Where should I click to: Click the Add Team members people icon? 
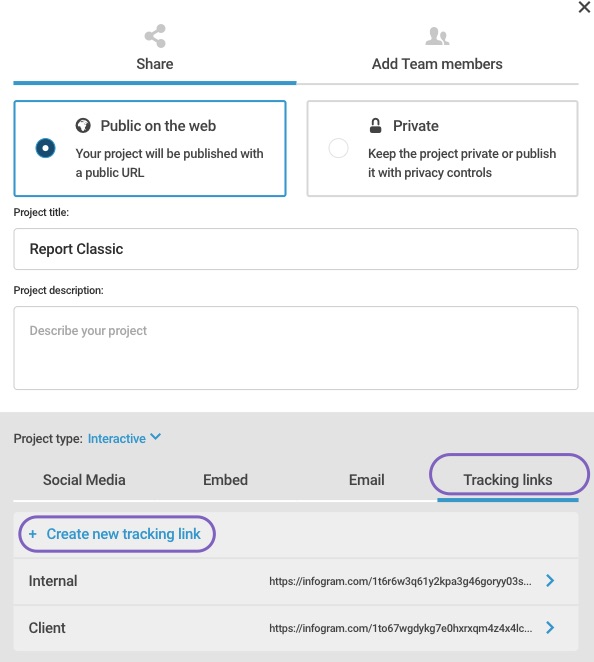coord(437,36)
